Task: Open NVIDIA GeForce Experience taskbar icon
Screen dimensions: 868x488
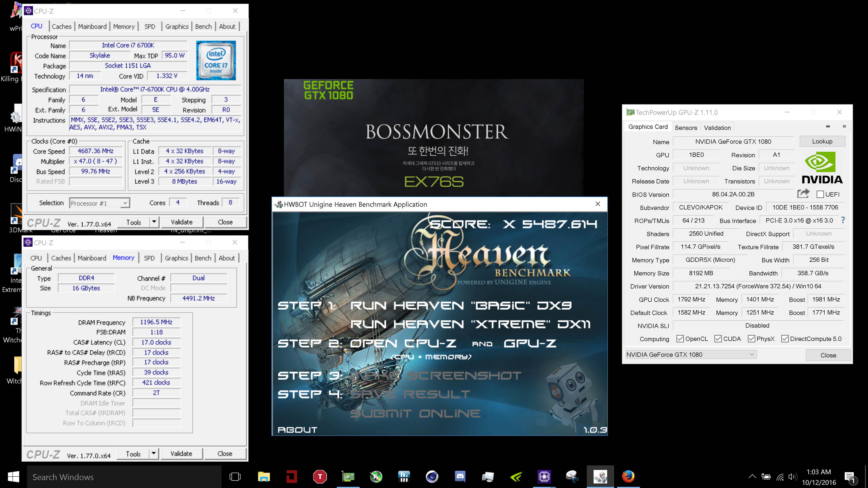Action: click(516, 476)
